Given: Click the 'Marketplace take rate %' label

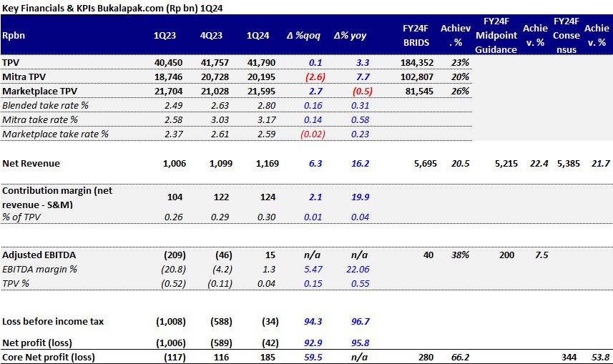Looking at the screenshot, I should pos(55,134).
